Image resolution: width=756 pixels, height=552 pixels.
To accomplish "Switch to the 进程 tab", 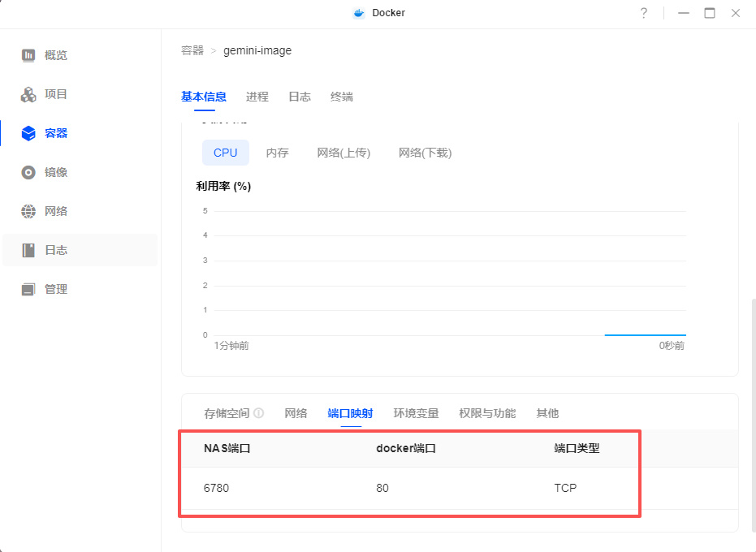I will (x=257, y=97).
